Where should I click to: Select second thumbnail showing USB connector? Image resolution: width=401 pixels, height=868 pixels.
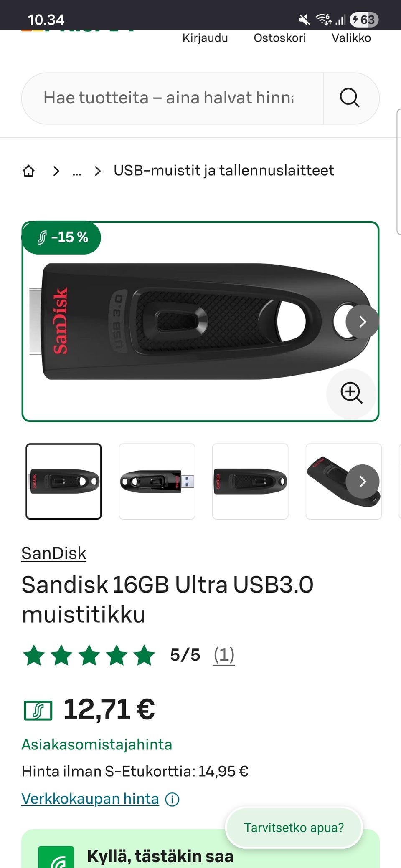point(157,481)
